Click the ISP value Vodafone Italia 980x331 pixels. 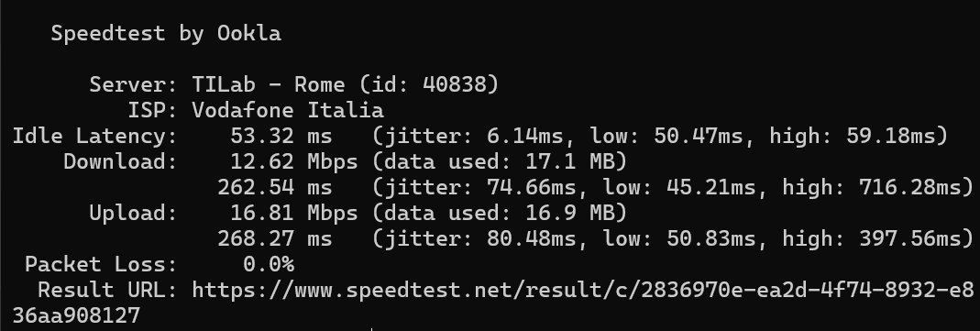(288, 111)
